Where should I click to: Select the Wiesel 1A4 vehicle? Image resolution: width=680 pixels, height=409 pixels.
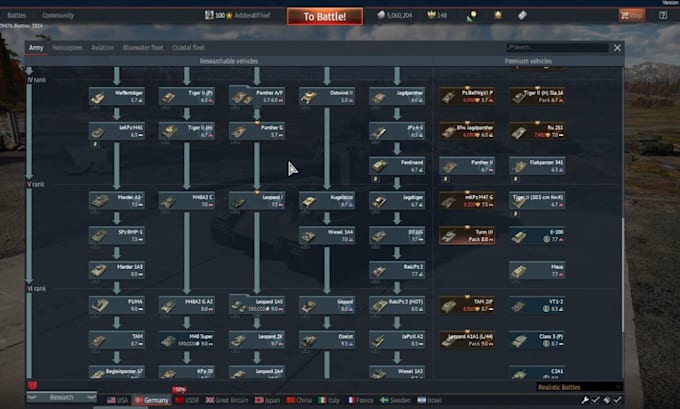pos(327,236)
